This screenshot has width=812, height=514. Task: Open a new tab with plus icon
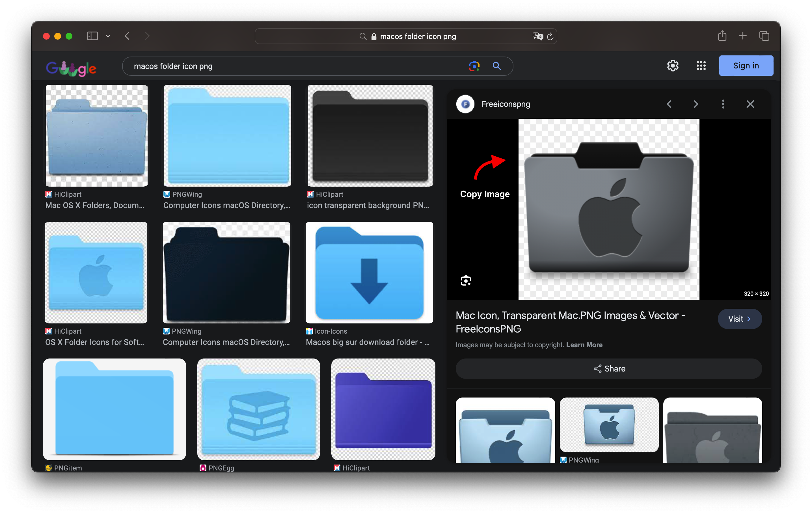pos(743,36)
